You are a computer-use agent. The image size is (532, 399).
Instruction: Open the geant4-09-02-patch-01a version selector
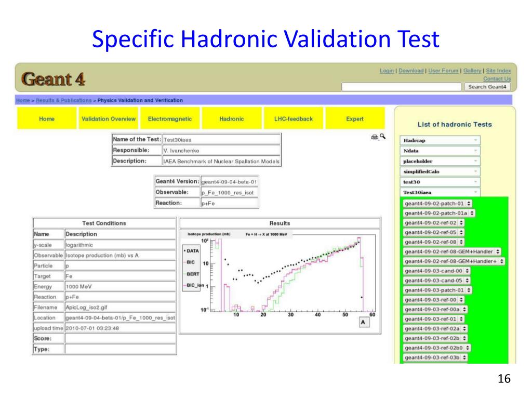[439, 213]
